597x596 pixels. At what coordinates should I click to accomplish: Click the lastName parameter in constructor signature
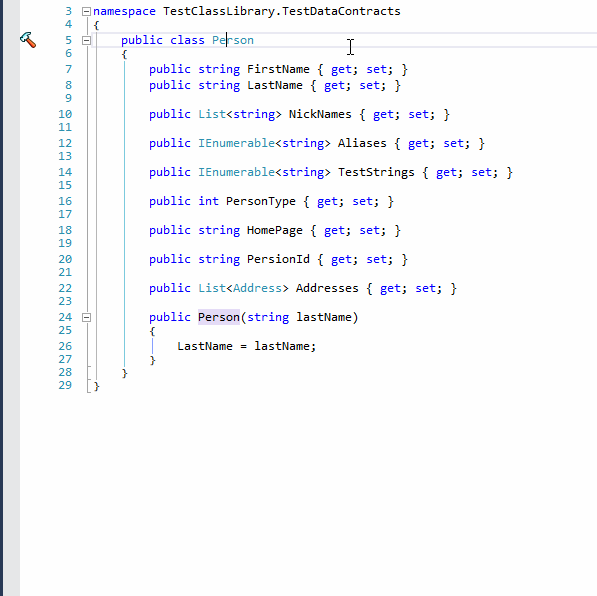click(x=324, y=317)
